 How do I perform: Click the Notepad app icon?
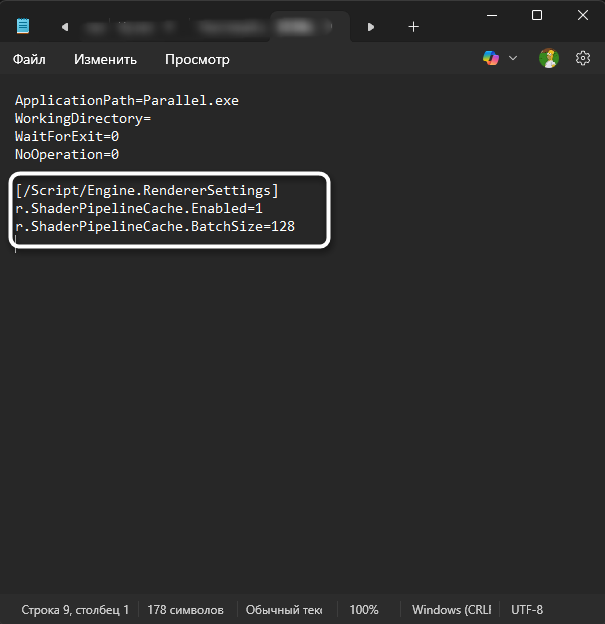click(x=23, y=26)
